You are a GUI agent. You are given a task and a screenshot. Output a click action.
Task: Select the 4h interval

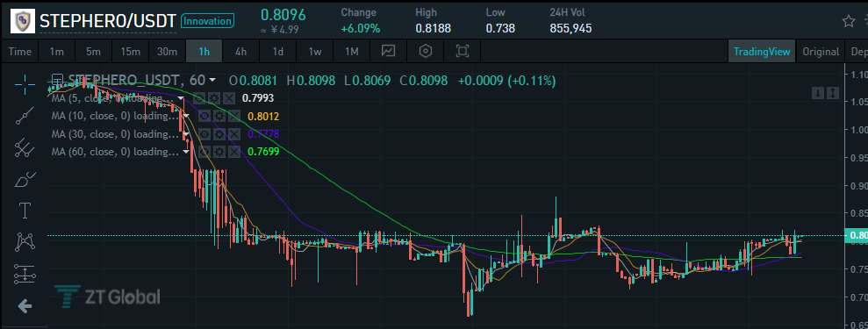pos(240,52)
